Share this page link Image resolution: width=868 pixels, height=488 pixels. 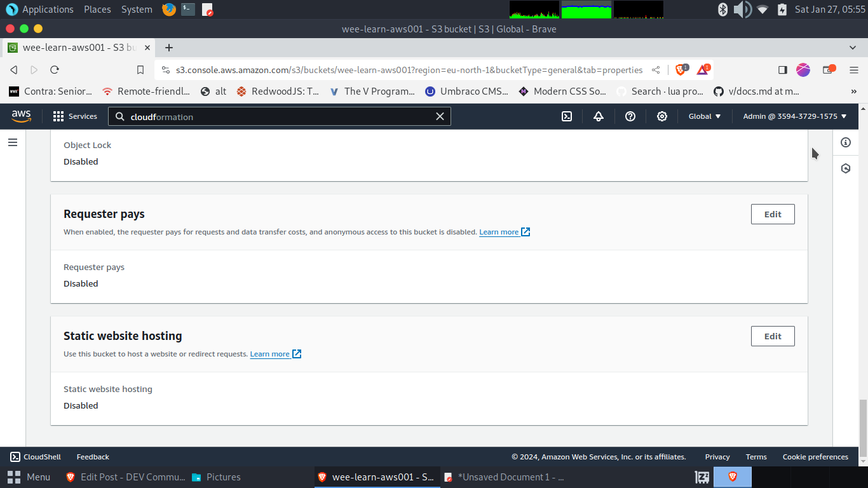(656, 70)
